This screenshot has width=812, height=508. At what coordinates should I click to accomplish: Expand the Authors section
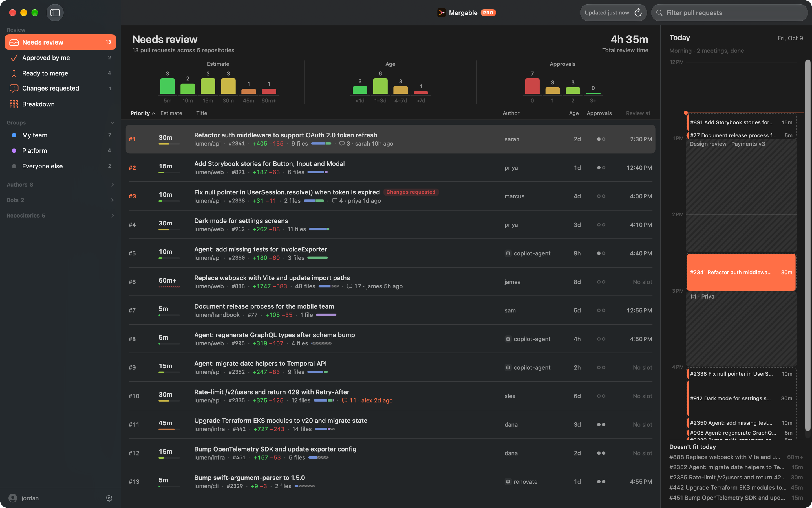(112, 185)
